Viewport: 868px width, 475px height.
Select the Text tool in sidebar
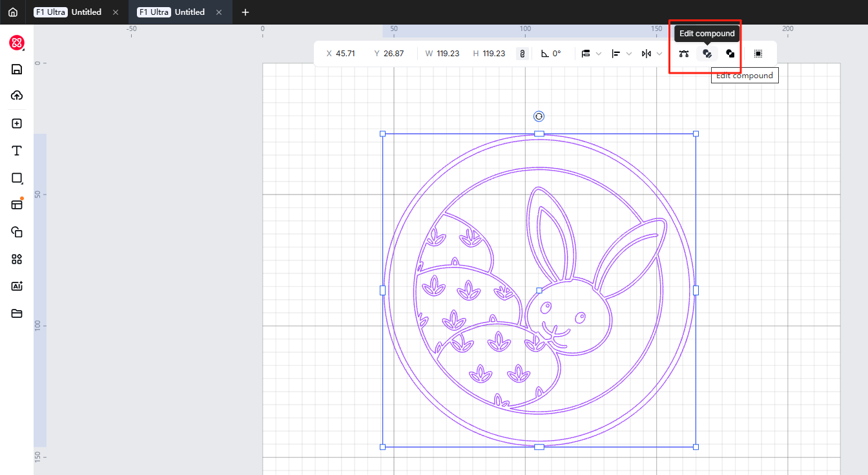tap(17, 151)
